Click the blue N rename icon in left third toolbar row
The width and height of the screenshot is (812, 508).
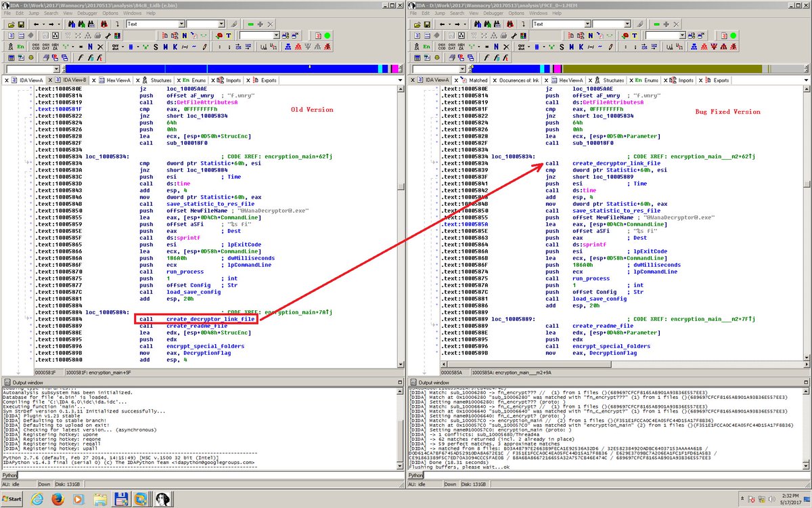coord(90,47)
